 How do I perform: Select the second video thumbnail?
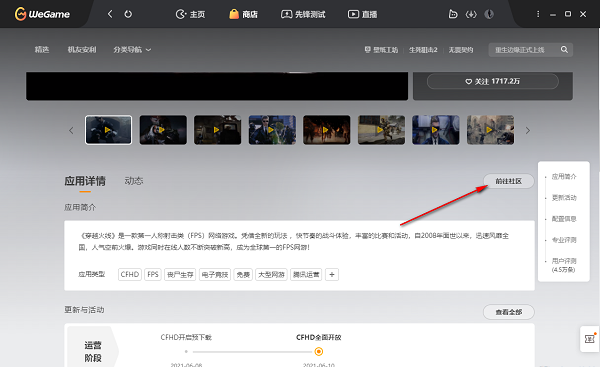(163, 130)
